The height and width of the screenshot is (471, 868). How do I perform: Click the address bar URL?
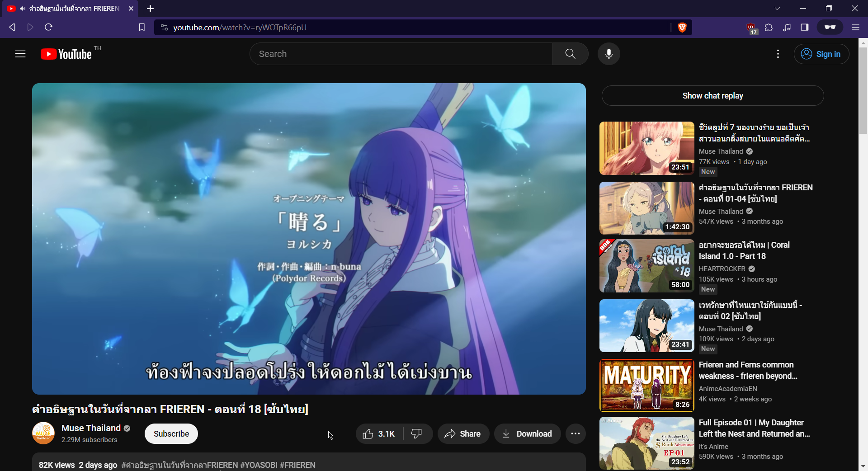[x=240, y=28]
